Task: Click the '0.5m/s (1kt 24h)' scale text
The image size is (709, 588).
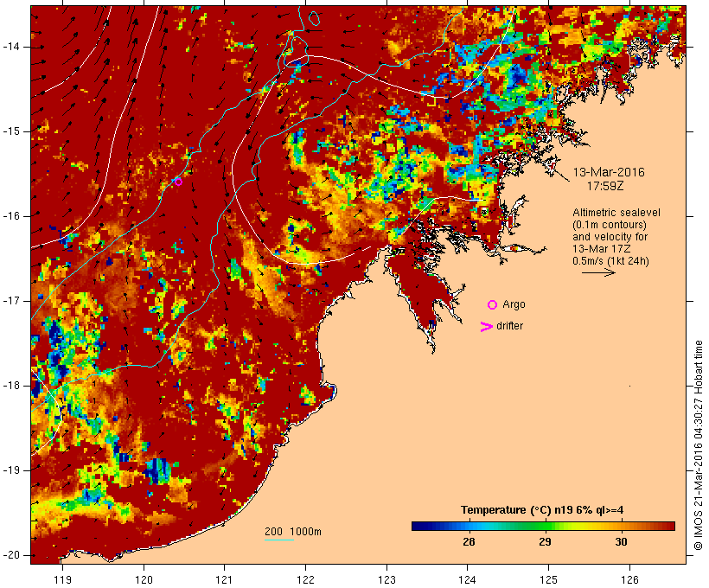Action: click(x=610, y=261)
